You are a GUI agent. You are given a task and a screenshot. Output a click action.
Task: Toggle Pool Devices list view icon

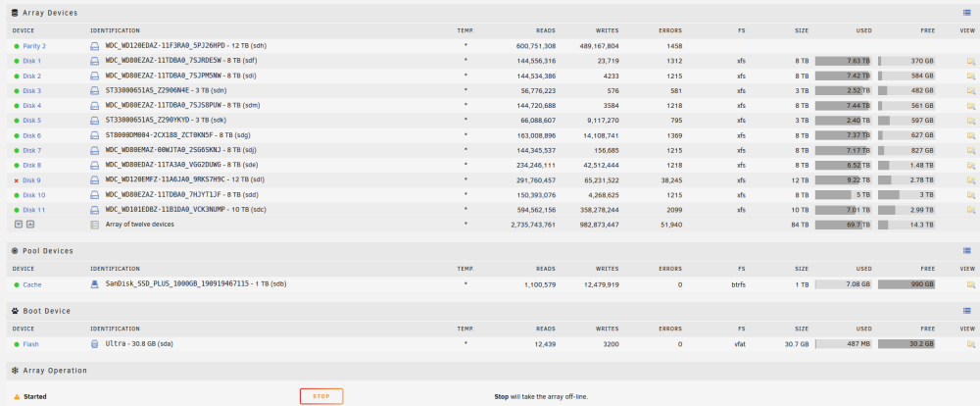[967, 251]
